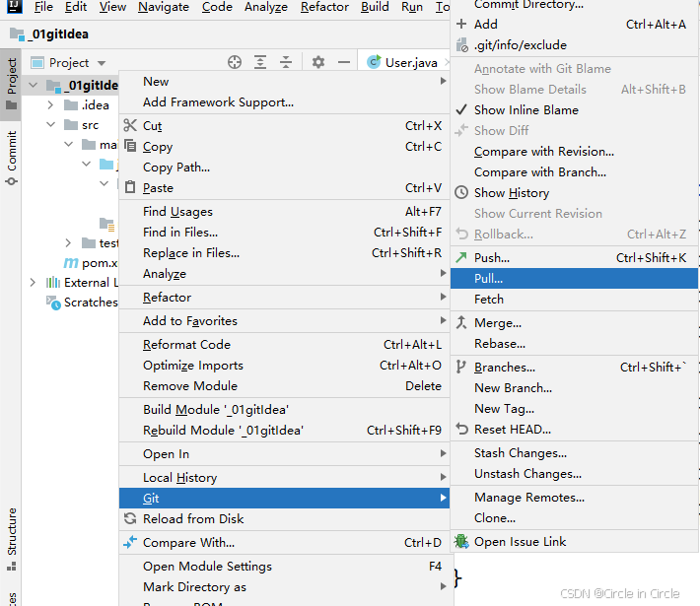Expand the .idea folder in project tree
This screenshot has width=700, height=606.
(51, 105)
